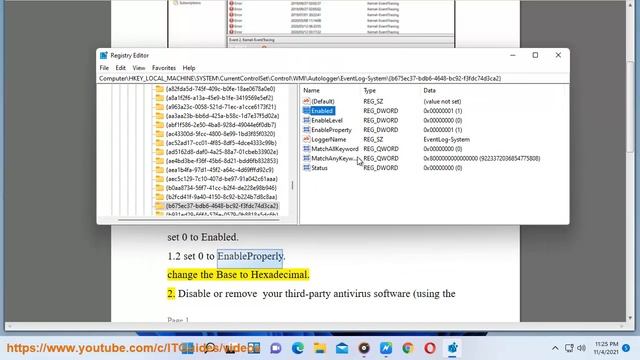
Task: Click the LoggerName string value icon
Action: (x=307, y=139)
